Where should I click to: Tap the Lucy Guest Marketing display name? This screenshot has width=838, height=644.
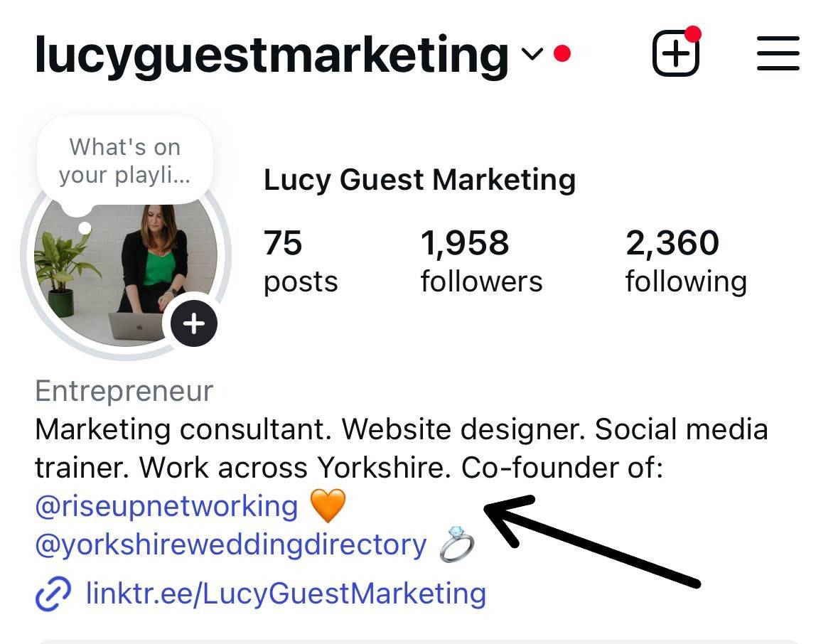coord(419,180)
